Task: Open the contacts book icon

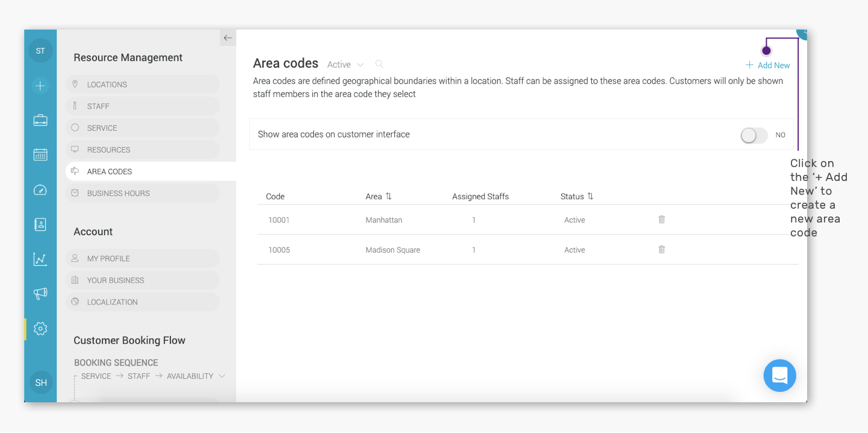Action: coord(40,224)
